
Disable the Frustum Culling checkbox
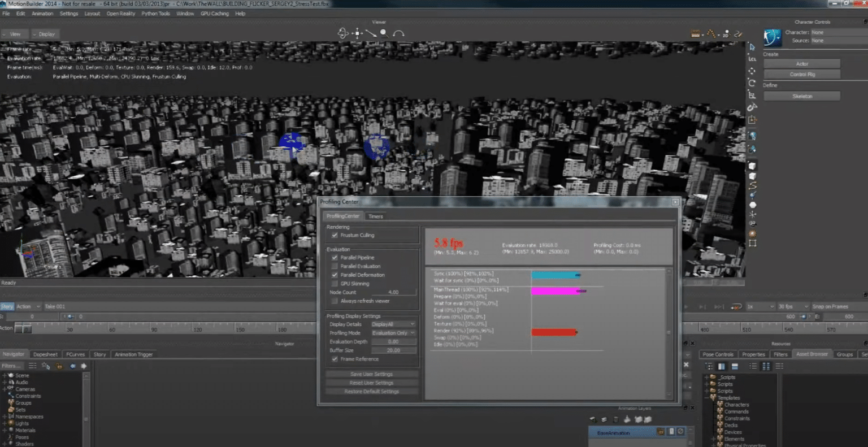pyautogui.click(x=335, y=235)
